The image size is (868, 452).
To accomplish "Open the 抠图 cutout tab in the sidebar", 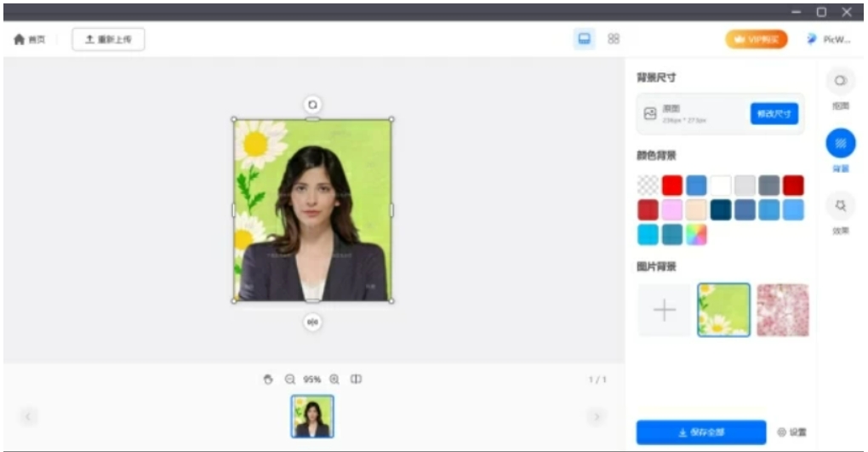I will pos(840,89).
